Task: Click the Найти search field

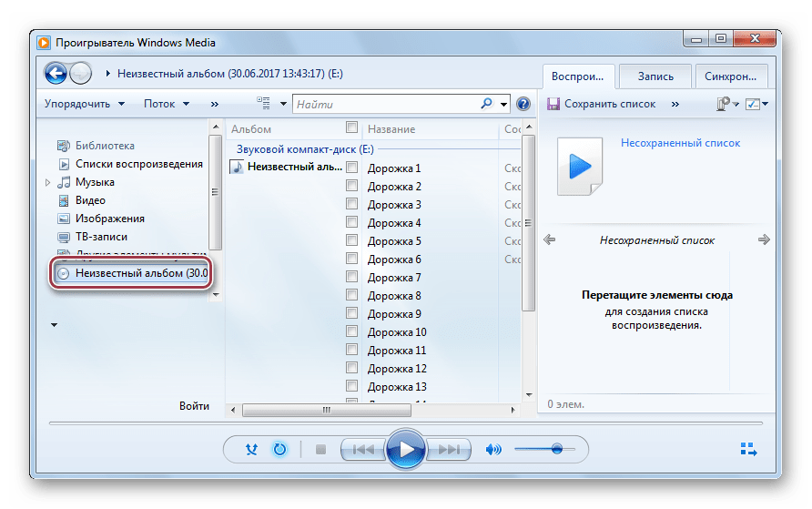Action: click(x=387, y=104)
